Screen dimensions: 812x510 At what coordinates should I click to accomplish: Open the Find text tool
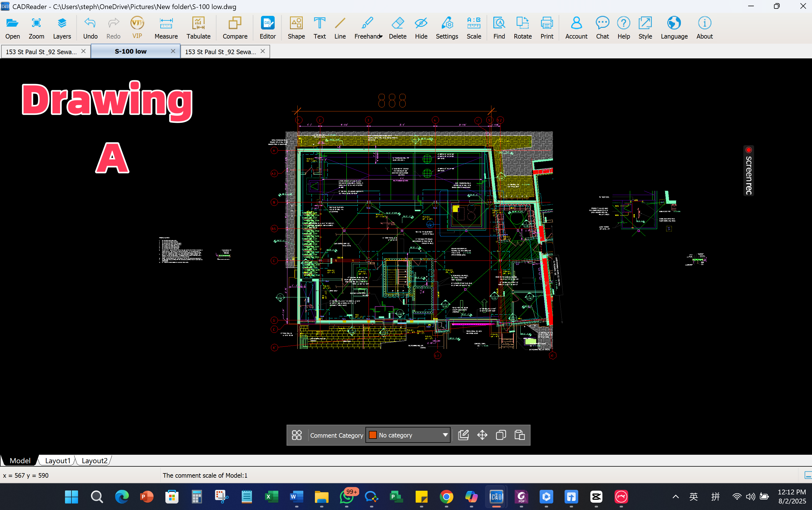pos(499,28)
